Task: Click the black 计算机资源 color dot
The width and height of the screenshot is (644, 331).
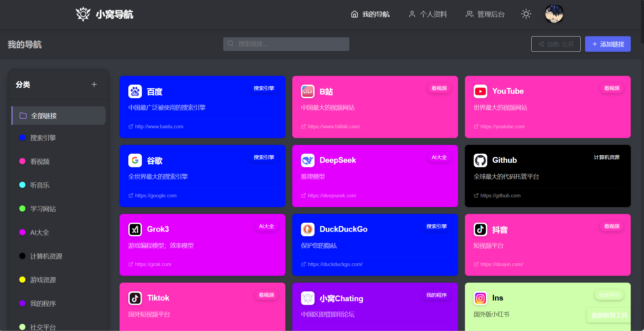Action: coord(22,256)
